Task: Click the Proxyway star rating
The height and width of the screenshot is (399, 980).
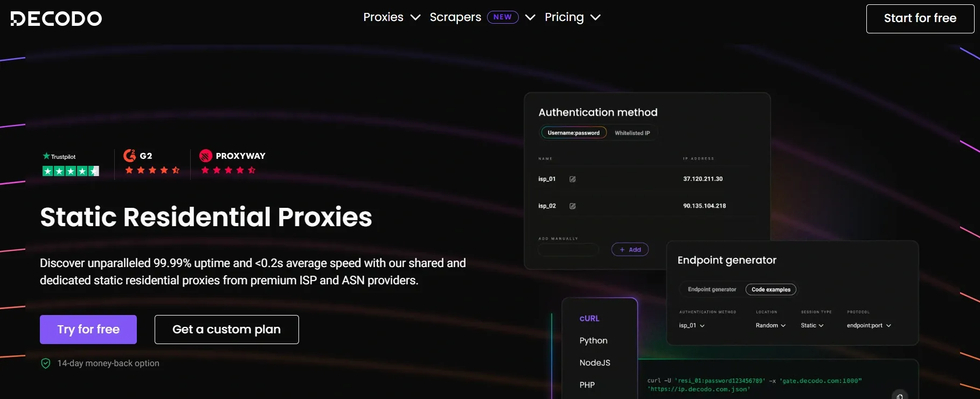Action: [228, 170]
